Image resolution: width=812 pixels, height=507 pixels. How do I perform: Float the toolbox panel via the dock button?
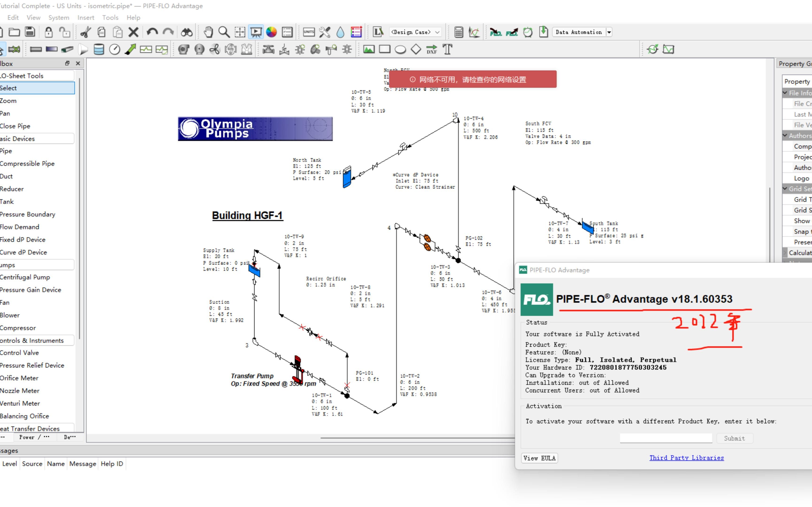pos(67,63)
